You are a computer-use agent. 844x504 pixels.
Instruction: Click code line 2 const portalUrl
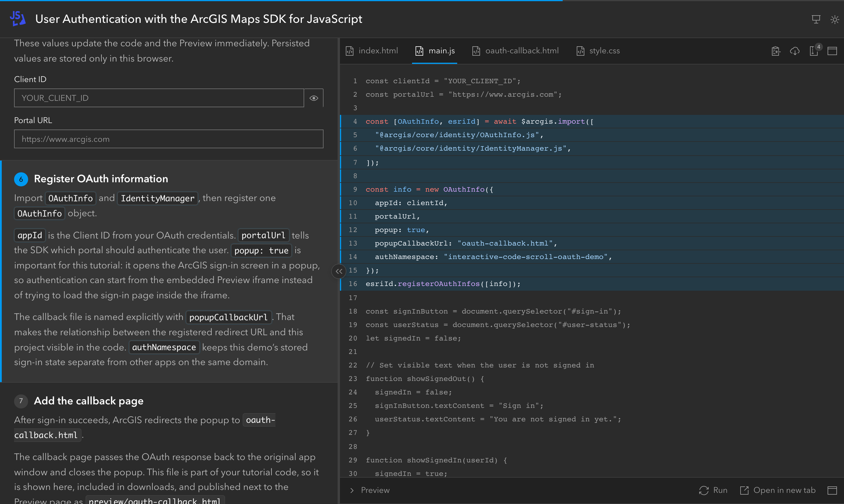464,94
